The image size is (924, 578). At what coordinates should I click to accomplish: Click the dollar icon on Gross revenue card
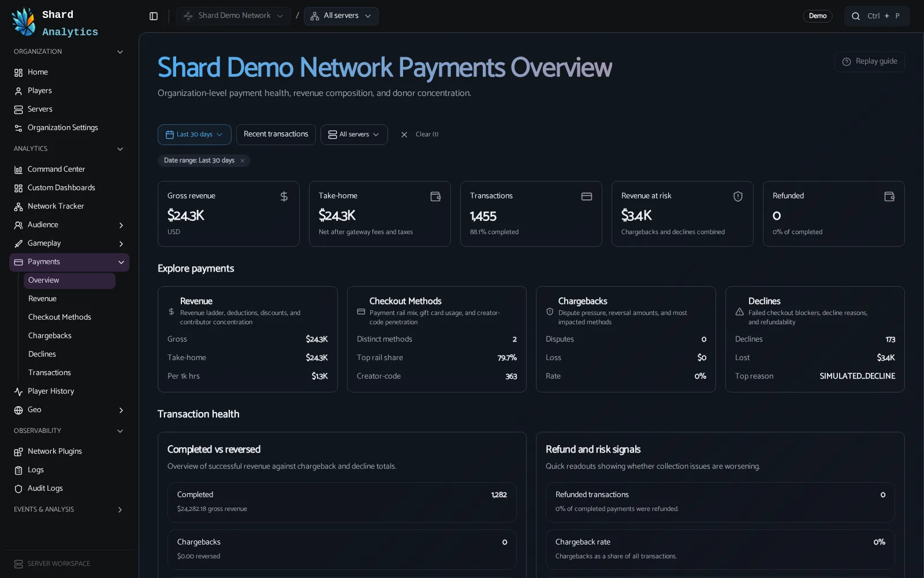point(284,197)
